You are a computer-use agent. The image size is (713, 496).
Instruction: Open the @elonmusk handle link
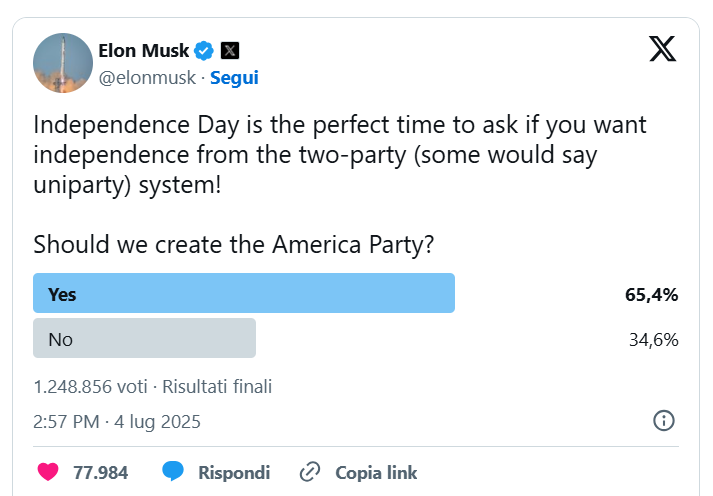[x=146, y=77]
